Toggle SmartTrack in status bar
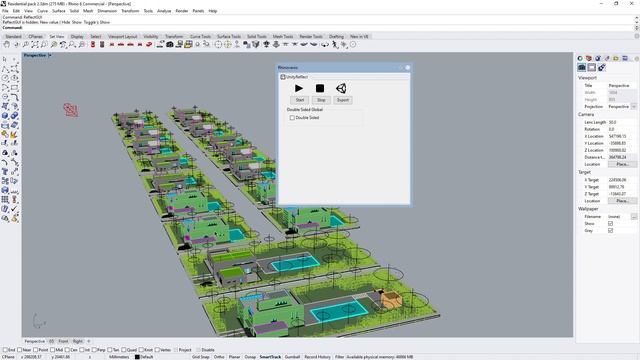This screenshot has width=640, height=360. pyautogui.click(x=270, y=357)
